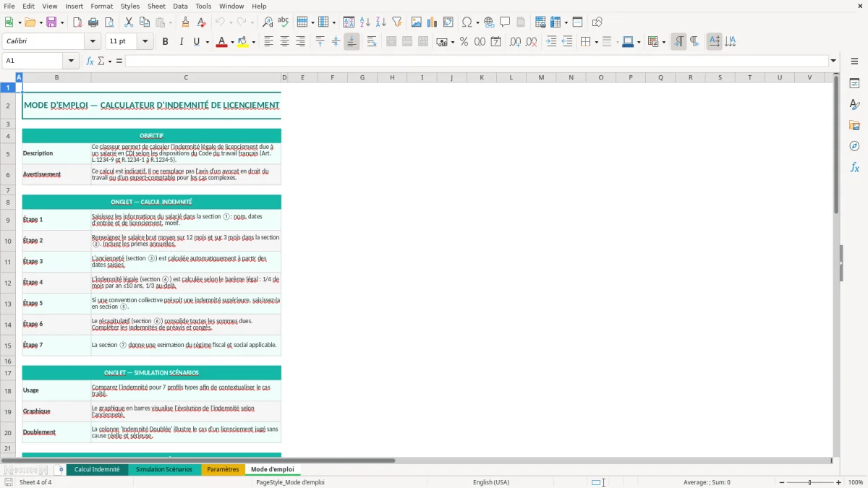Image resolution: width=868 pixels, height=488 pixels.
Task: Add a decimal place
Action: (515, 42)
